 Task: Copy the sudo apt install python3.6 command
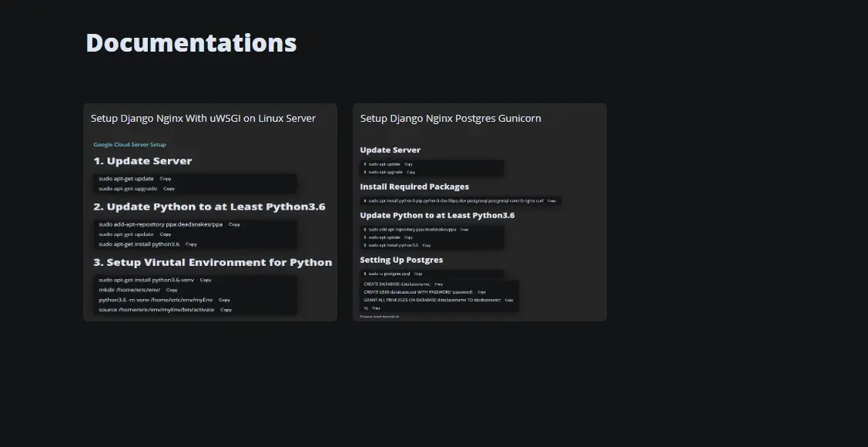[426, 245]
